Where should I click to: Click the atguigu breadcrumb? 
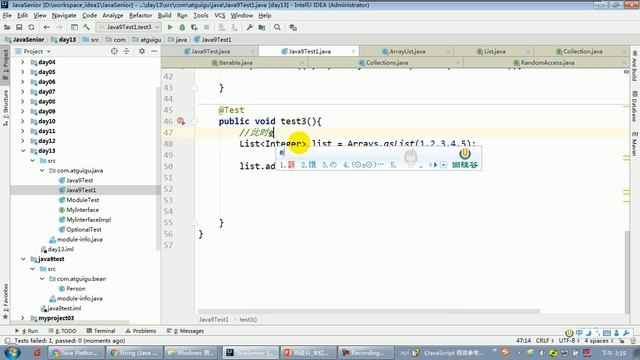click(x=151, y=40)
